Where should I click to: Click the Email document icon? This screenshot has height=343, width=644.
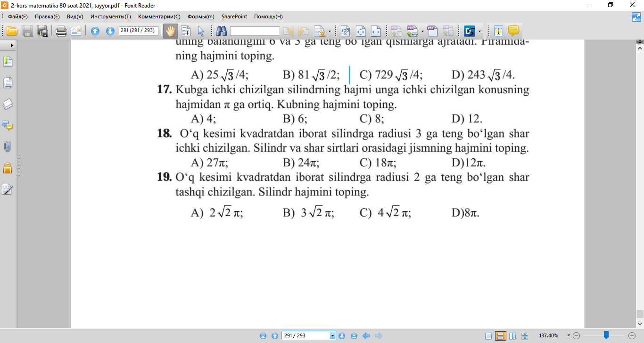pos(76,31)
